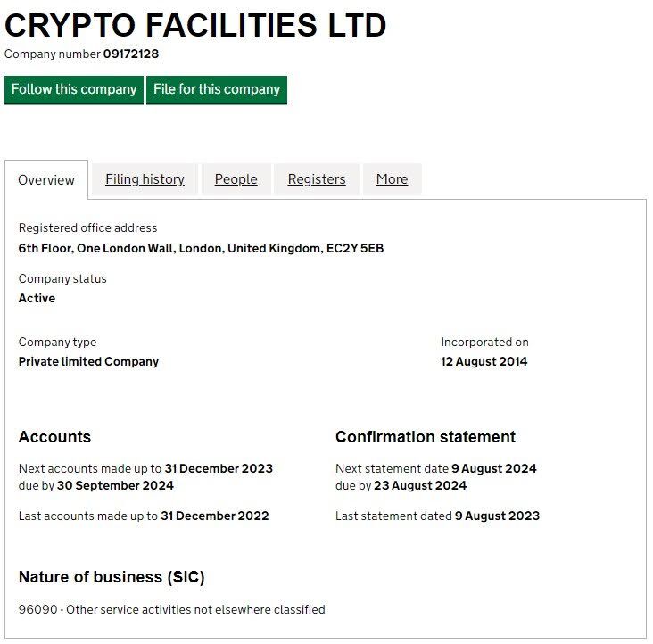Click the company number 09172128
The height and width of the screenshot is (644, 653).
(130, 54)
